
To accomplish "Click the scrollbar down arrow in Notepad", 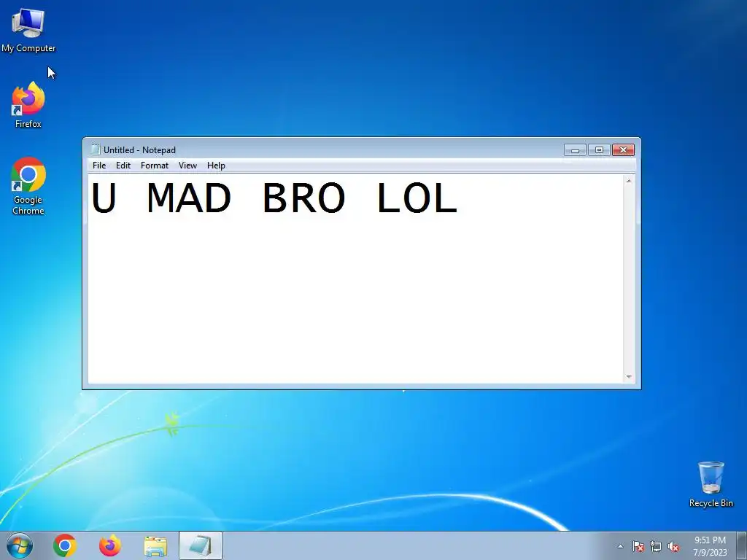I will [629, 377].
